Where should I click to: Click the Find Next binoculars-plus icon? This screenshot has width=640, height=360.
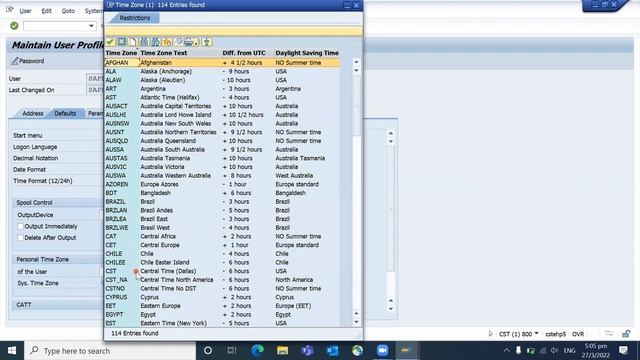pyautogui.click(x=156, y=42)
